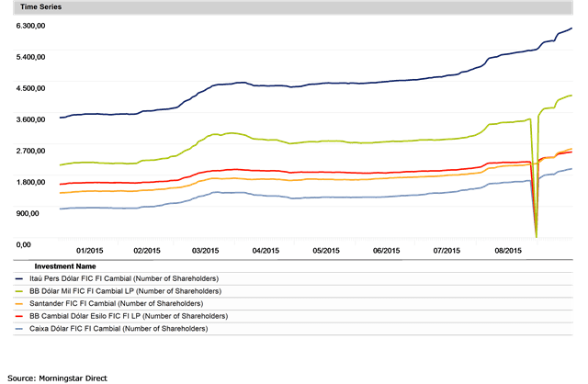
Task: Click the BB Cambial Dólar Estilo red legend marker
Action: (x=20, y=315)
